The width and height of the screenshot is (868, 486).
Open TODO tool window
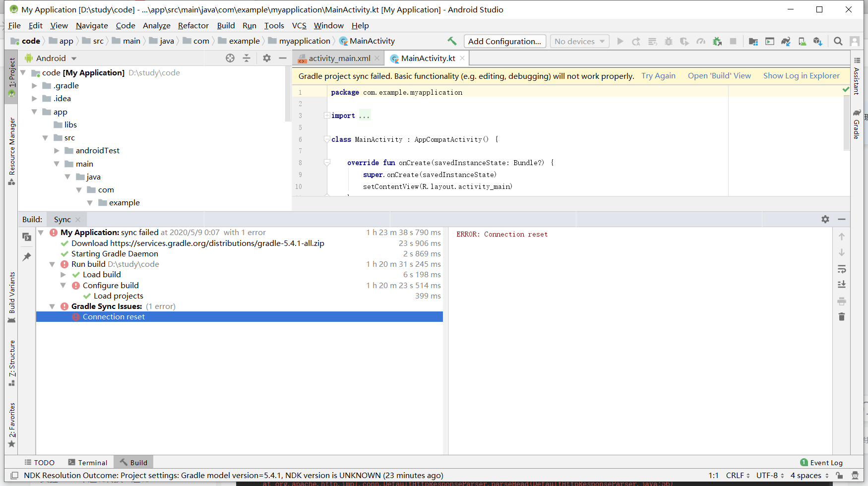39,462
